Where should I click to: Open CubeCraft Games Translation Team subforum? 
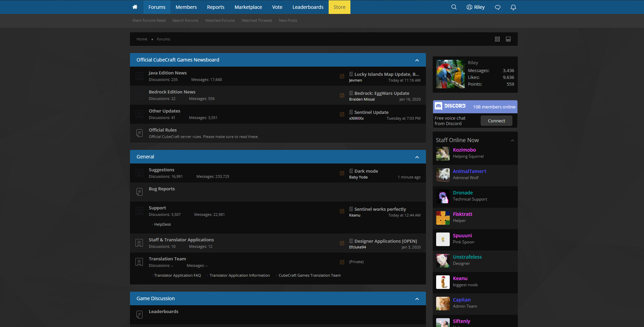[310, 275]
